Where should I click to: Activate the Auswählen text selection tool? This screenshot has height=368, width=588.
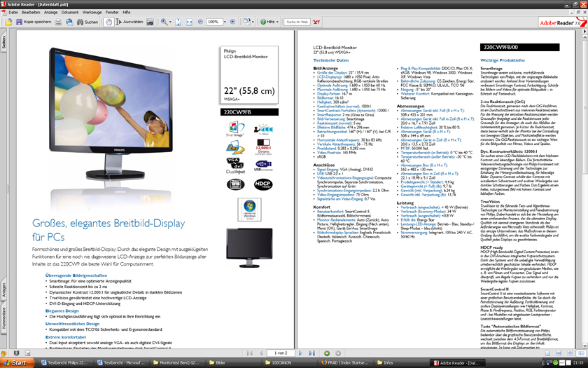(x=129, y=22)
